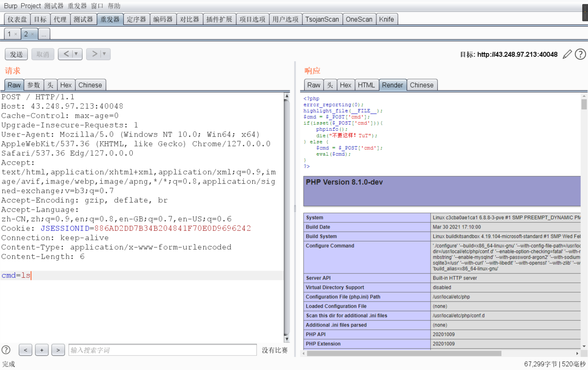Select response 头 headers tab

click(330, 85)
